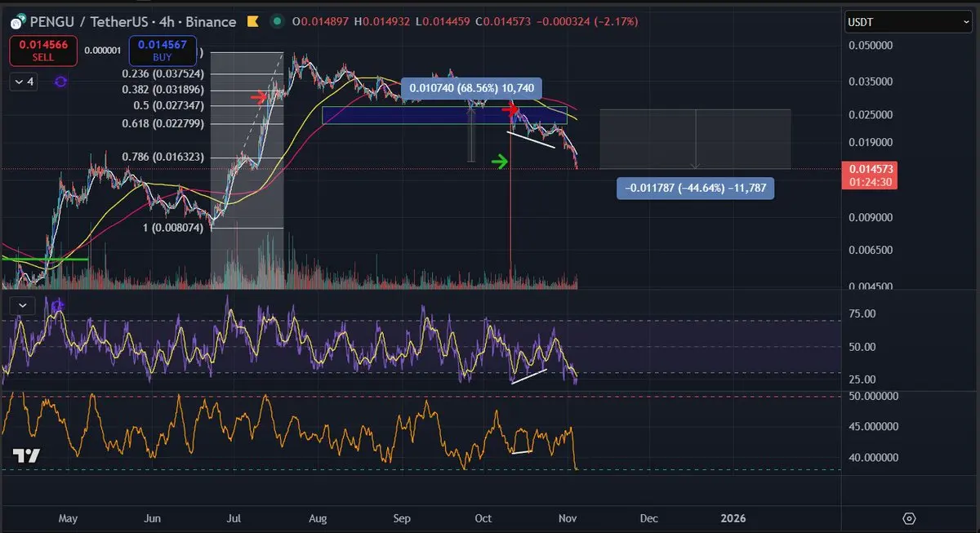
Task: Click the −0.011787 (−44.64%) measurement label
Action: tap(695, 189)
